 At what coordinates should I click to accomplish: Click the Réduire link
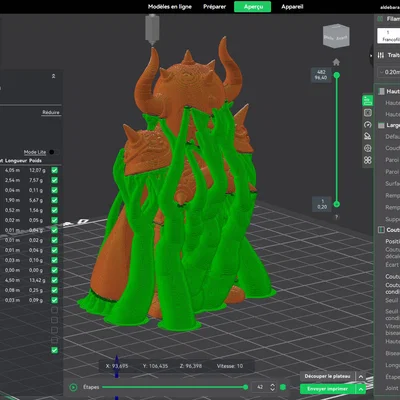[51, 112]
